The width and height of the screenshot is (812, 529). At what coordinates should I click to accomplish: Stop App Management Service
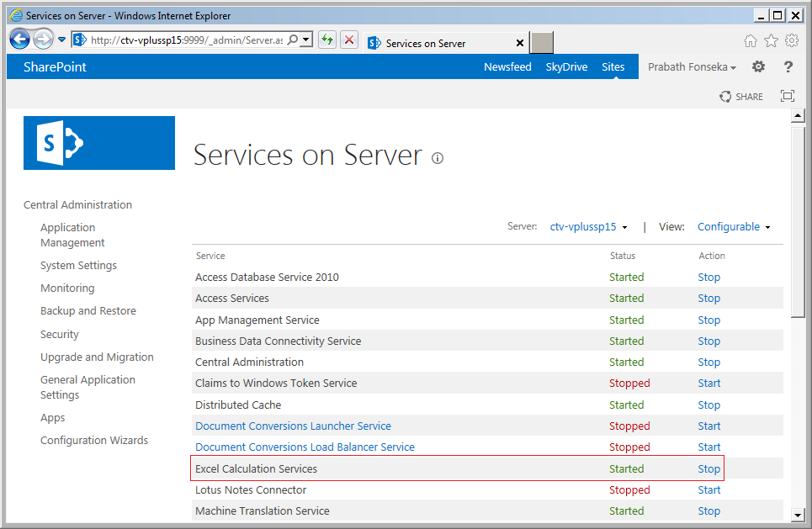point(709,320)
